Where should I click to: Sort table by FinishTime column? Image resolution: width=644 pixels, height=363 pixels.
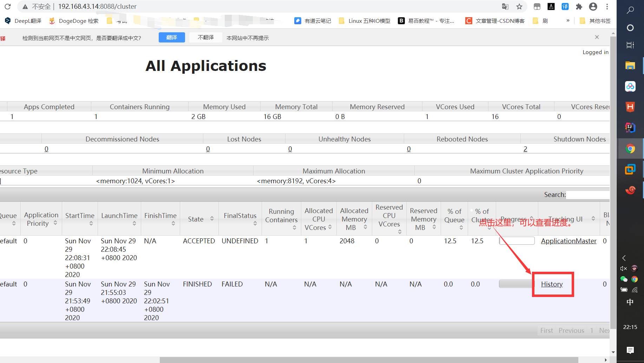pyautogui.click(x=160, y=219)
